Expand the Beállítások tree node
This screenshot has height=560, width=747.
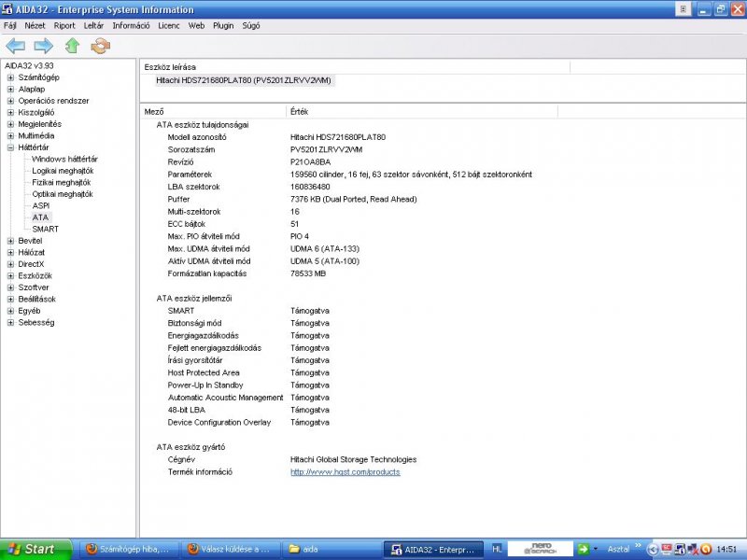coord(10,299)
